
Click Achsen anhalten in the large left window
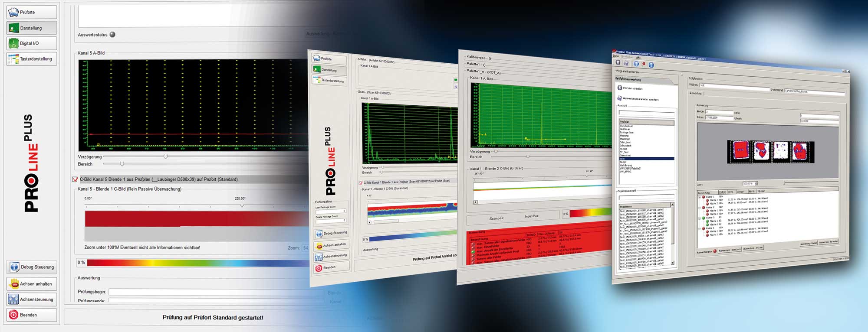point(32,284)
